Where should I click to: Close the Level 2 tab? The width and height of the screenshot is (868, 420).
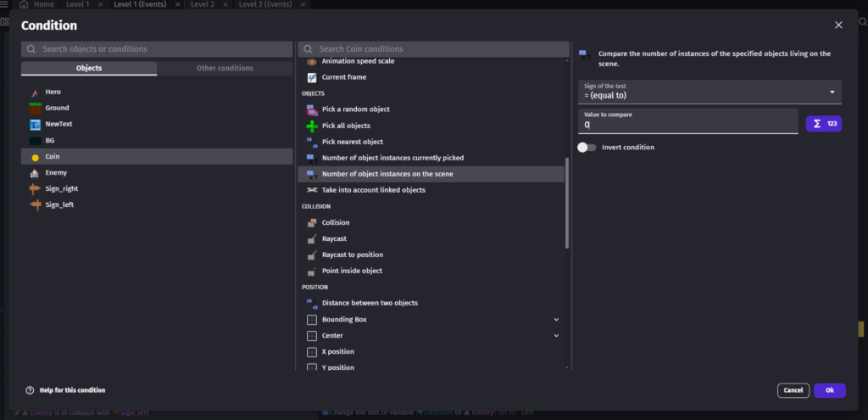[x=225, y=4]
